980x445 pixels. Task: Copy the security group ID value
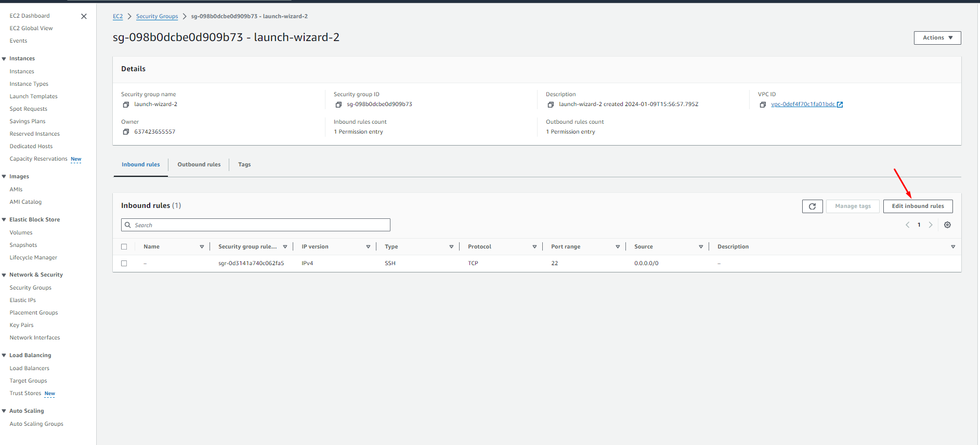coord(338,104)
